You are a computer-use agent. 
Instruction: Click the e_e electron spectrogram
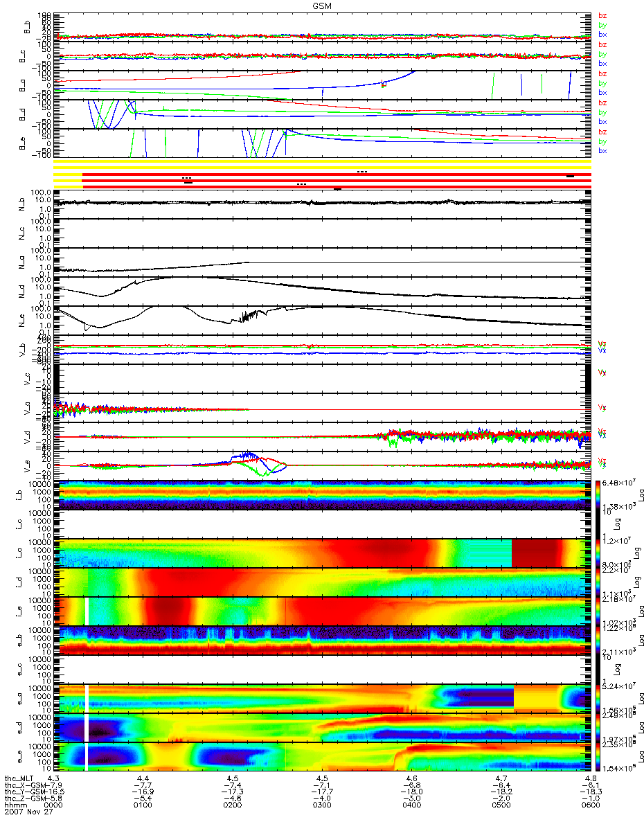[323, 757]
